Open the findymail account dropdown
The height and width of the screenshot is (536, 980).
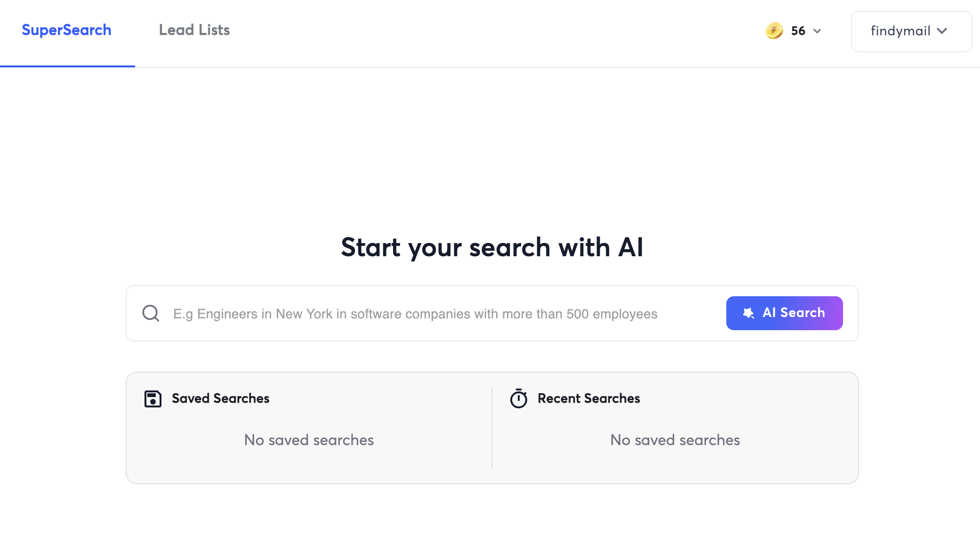900,31
